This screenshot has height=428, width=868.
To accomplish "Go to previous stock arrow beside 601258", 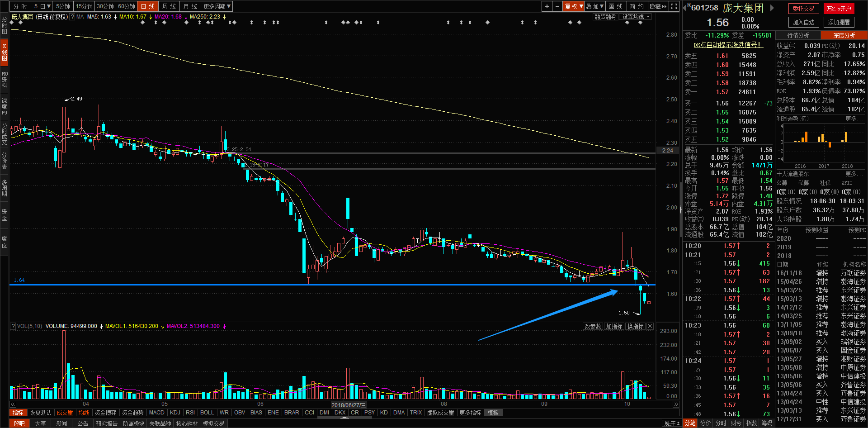I will tap(685, 8).
